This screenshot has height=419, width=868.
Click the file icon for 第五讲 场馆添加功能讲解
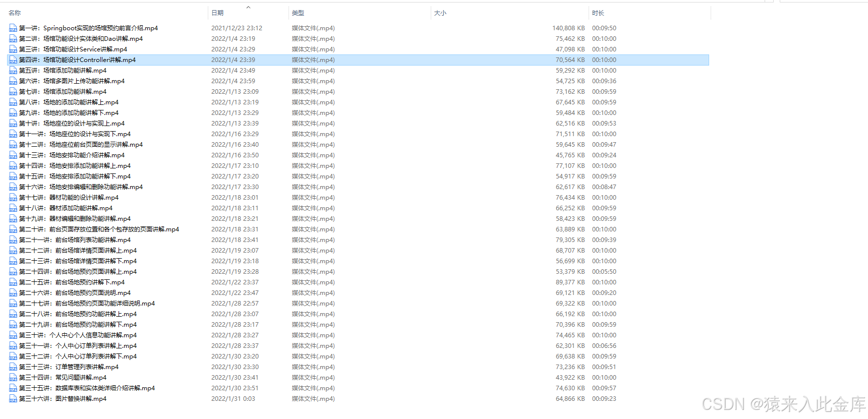13,71
